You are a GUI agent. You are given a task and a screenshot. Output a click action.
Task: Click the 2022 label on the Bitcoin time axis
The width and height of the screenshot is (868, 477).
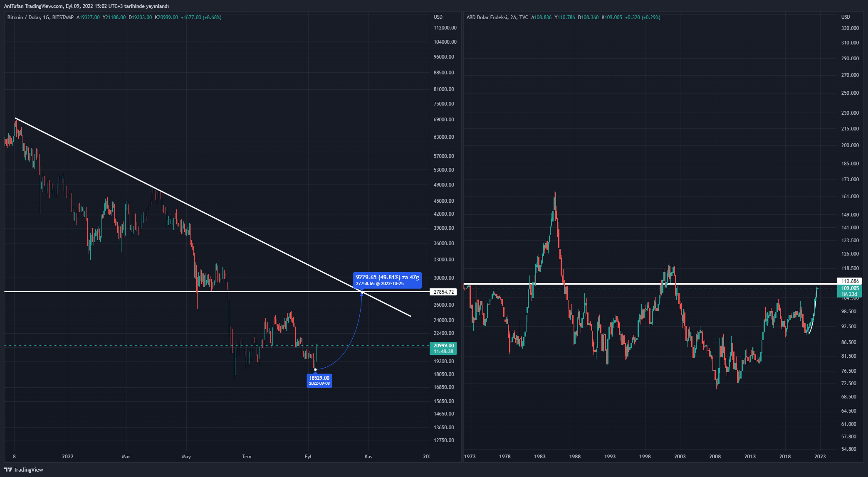pyautogui.click(x=67, y=457)
